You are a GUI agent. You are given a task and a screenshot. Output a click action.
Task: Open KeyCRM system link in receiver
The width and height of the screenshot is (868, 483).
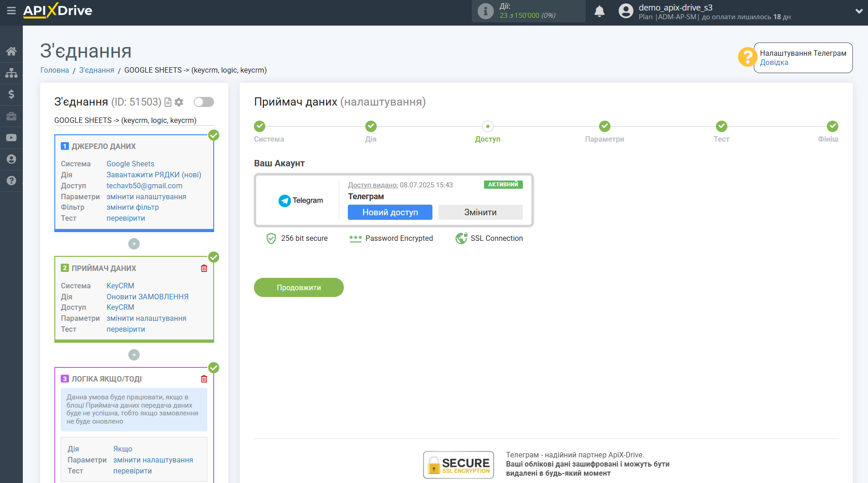(121, 286)
